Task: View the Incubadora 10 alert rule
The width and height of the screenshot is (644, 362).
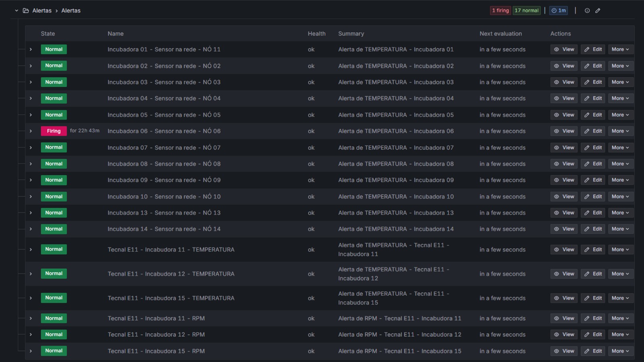Action: coord(564,197)
